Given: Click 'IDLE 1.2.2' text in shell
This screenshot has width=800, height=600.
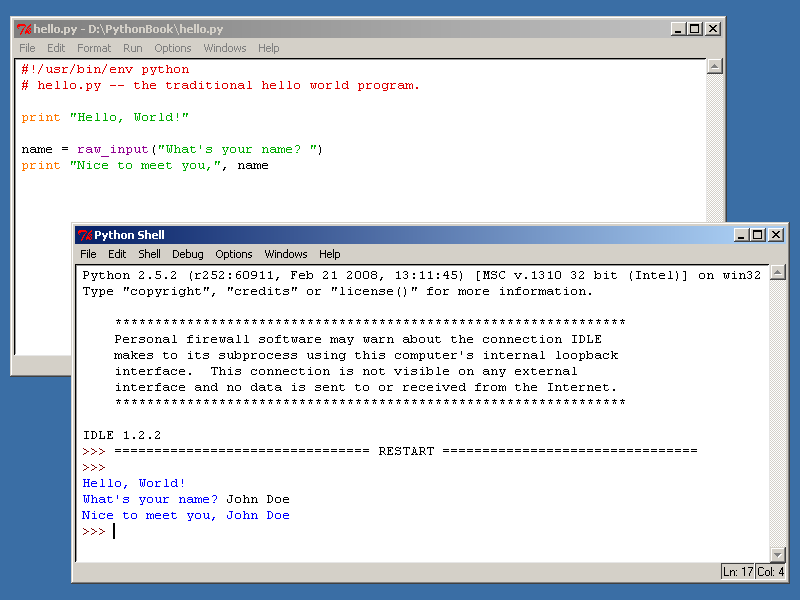Looking at the screenshot, I should (x=122, y=435).
